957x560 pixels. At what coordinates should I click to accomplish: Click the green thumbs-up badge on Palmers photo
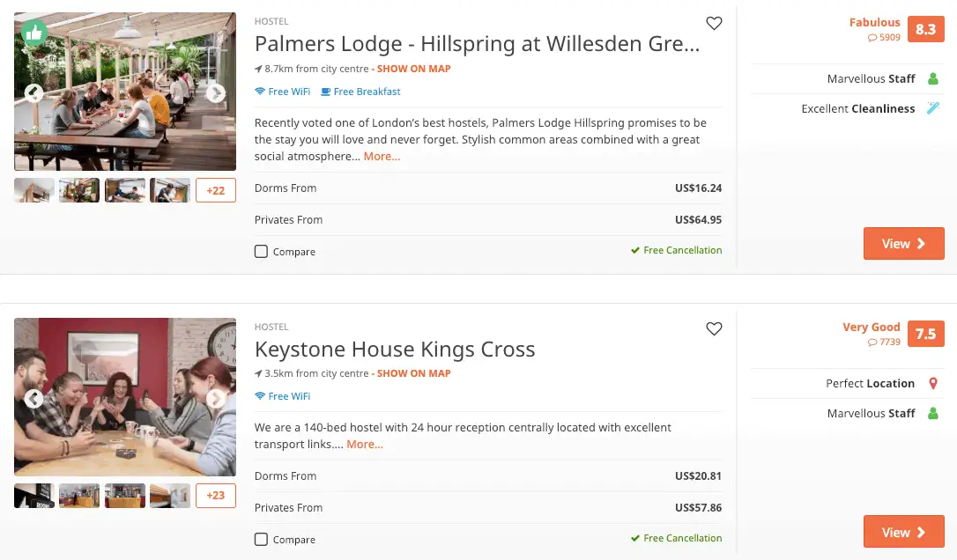(34, 33)
